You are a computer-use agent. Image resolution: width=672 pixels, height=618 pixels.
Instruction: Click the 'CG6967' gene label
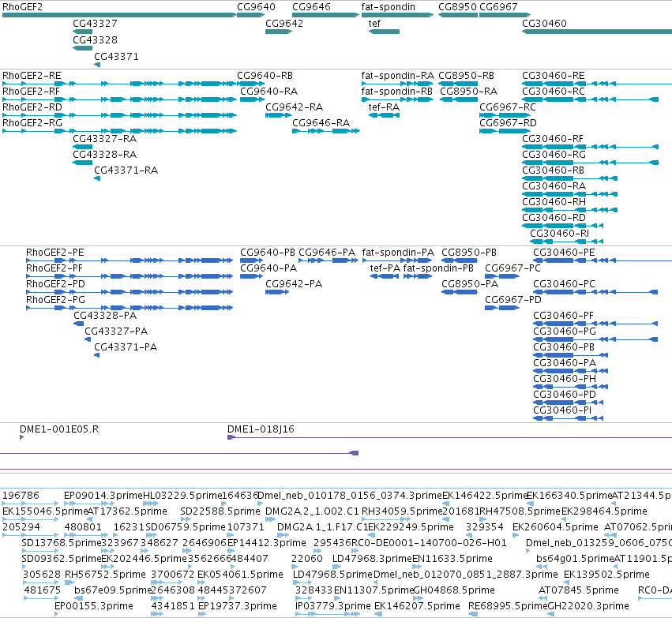pos(498,7)
